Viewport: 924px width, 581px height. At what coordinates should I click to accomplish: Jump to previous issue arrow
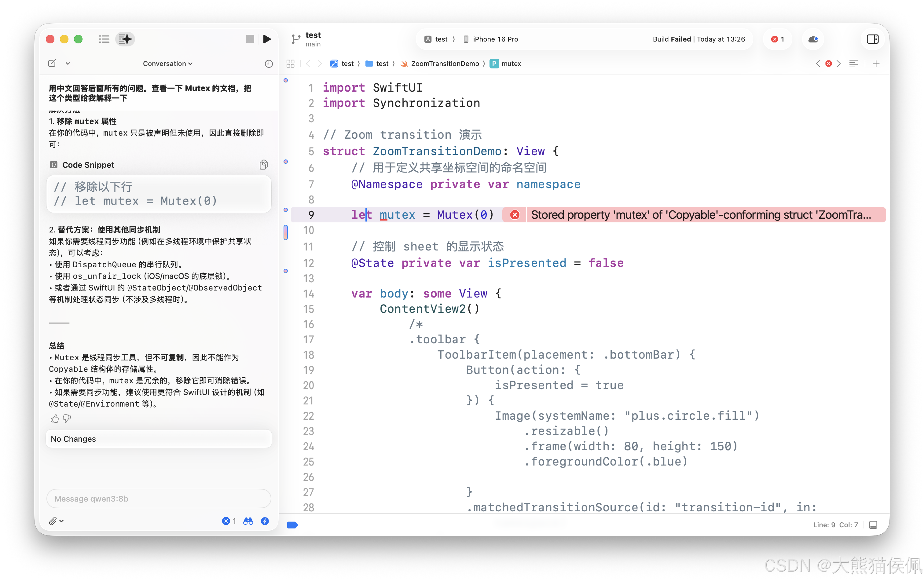pyautogui.click(x=818, y=64)
